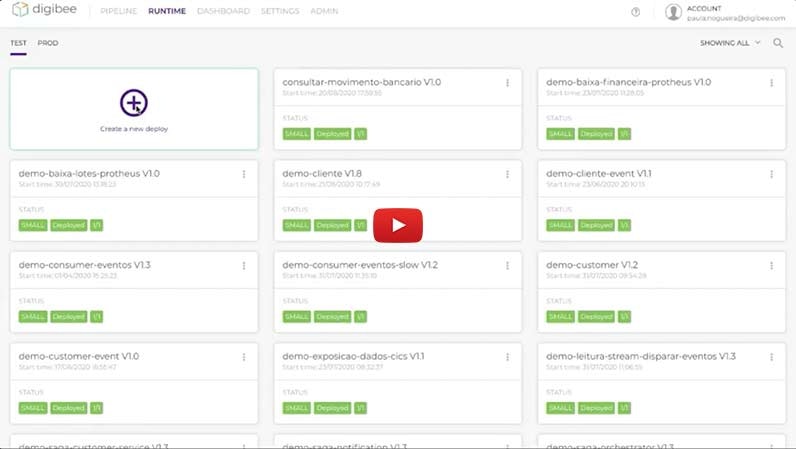Select the Runtime menu
Screen dimensions: 796x449
pyautogui.click(x=167, y=11)
